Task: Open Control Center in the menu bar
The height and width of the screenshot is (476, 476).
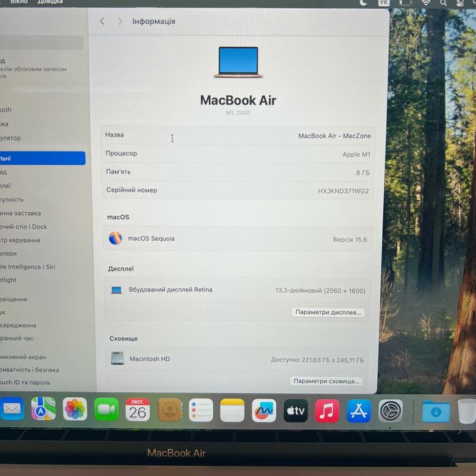Action: [x=460, y=3]
